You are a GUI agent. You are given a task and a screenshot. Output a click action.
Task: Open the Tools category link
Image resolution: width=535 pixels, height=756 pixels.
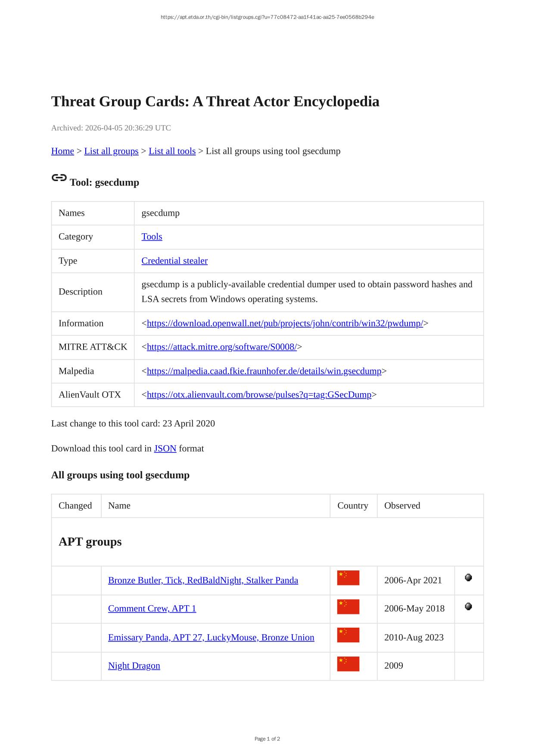pos(152,237)
